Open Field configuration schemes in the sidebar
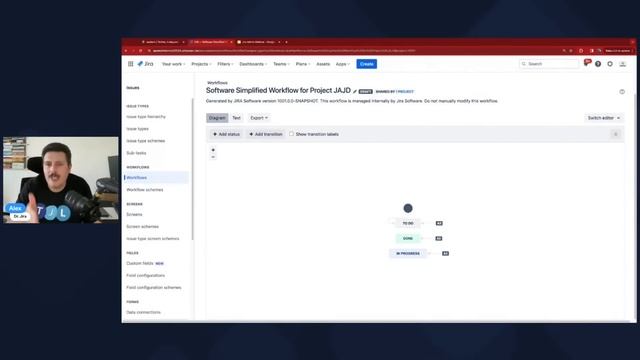Viewport: 640px width, 360px height. pos(154,288)
